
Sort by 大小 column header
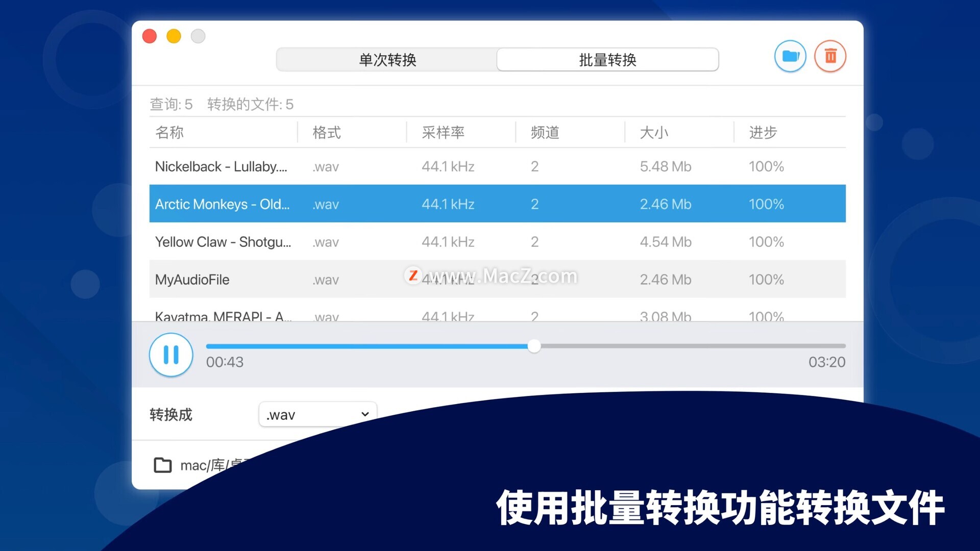tap(654, 133)
